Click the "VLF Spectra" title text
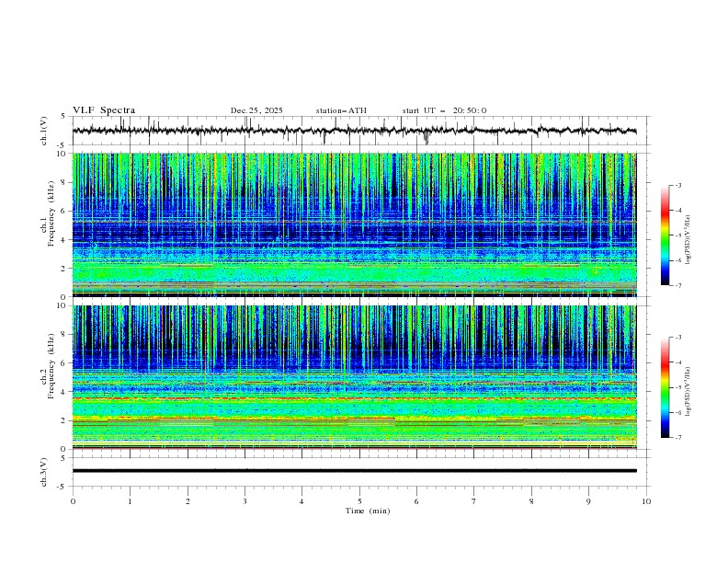Image resolution: width=728 pixels, height=563 pixels. (x=104, y=110)
